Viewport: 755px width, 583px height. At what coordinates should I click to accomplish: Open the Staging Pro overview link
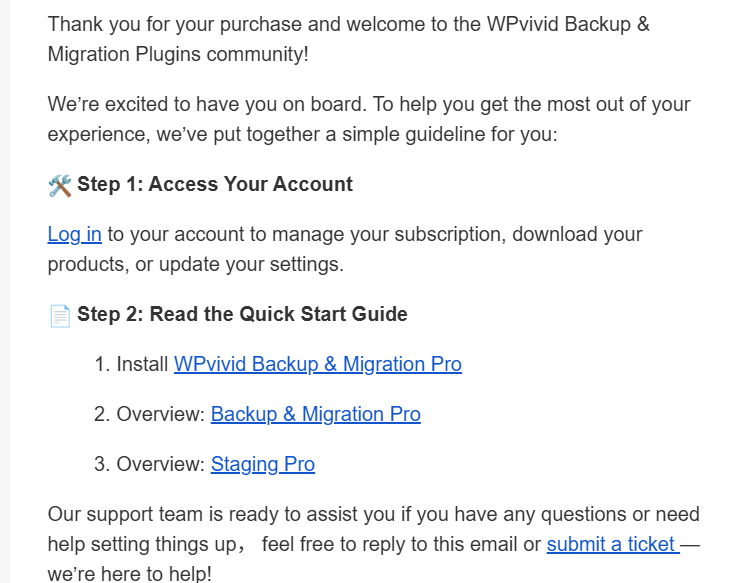262,465
